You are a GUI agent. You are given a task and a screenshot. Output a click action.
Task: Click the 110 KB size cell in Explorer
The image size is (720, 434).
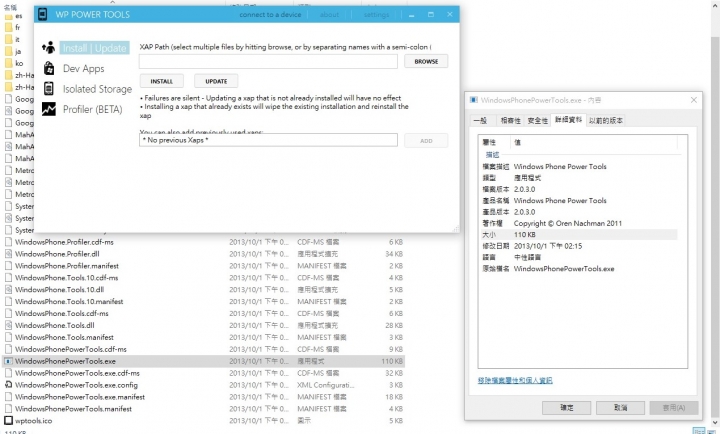click(392, 361)
